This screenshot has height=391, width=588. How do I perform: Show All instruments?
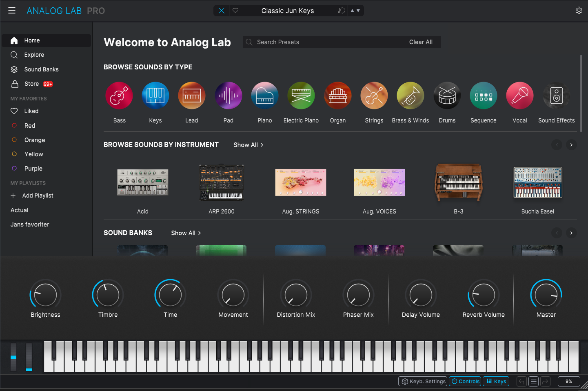[x=248, y=145]
